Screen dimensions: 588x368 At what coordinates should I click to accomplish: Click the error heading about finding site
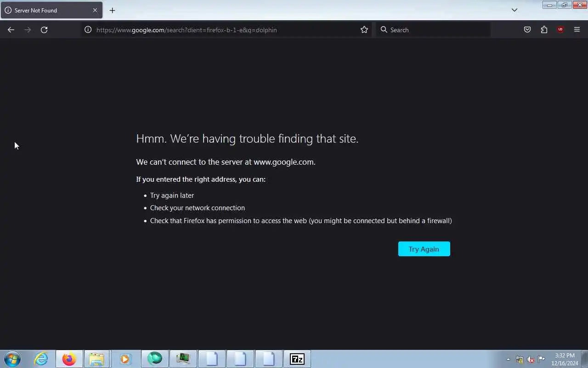pyautogui.click(x=247, y=138)
